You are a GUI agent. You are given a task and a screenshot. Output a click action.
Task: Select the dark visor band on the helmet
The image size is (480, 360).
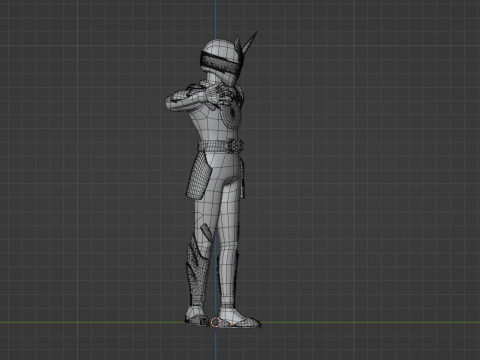point(221,63)
